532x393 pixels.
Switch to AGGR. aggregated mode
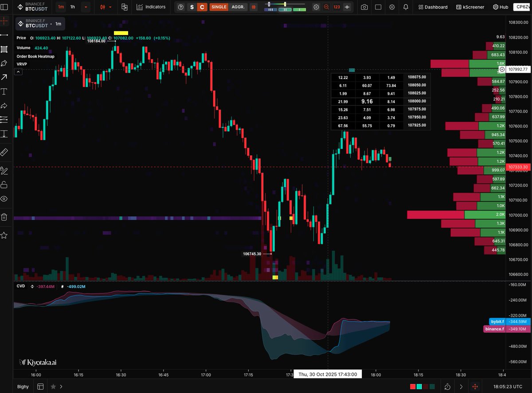point(238,7)
